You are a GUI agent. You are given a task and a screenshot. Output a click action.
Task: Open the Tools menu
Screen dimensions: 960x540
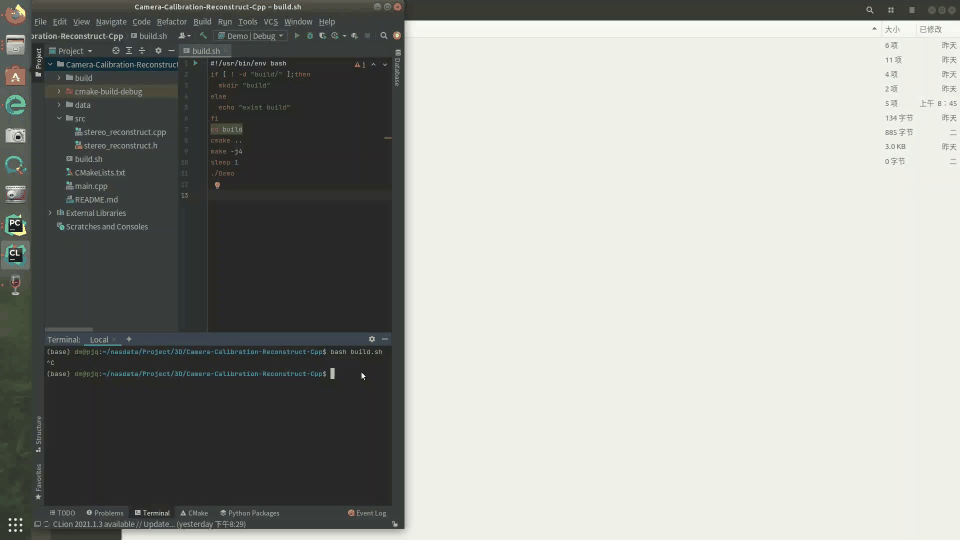(x=247, y=21)
